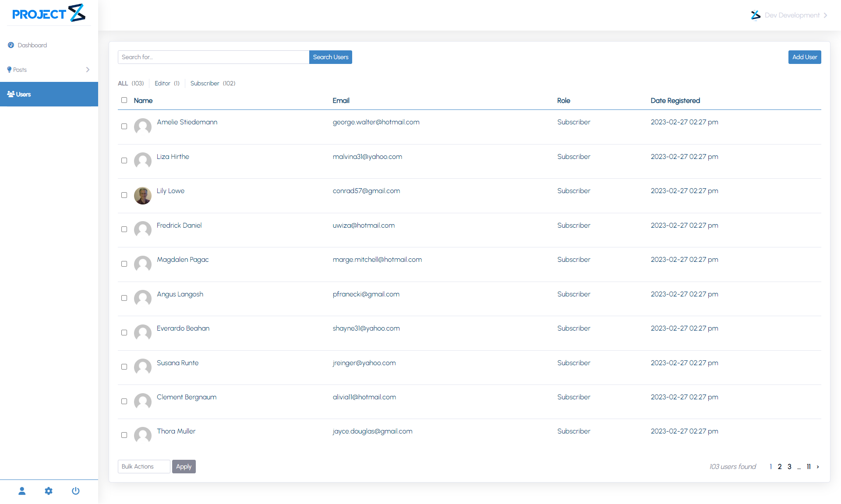
Task: Select Lily Lowe's row checkbox
Action: point(124,195)
